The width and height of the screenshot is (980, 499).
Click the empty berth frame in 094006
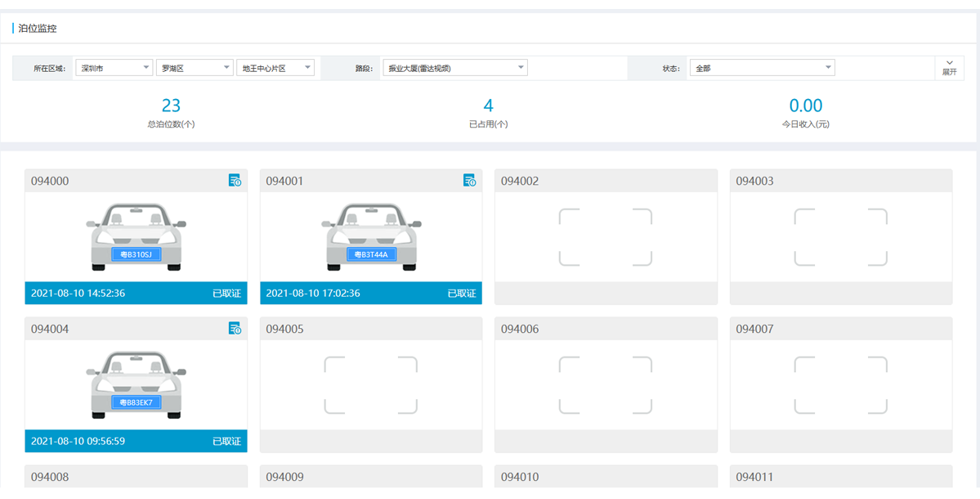(606, 385)
